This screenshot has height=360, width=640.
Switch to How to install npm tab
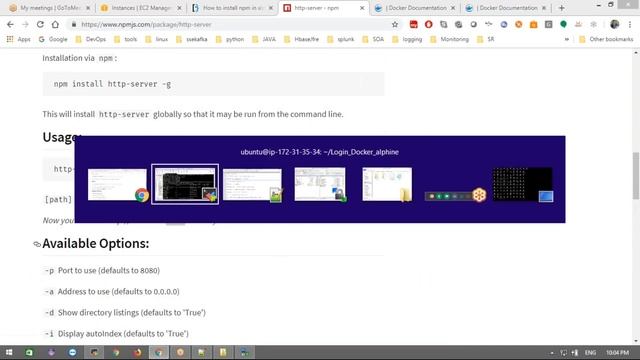[233, 8]
